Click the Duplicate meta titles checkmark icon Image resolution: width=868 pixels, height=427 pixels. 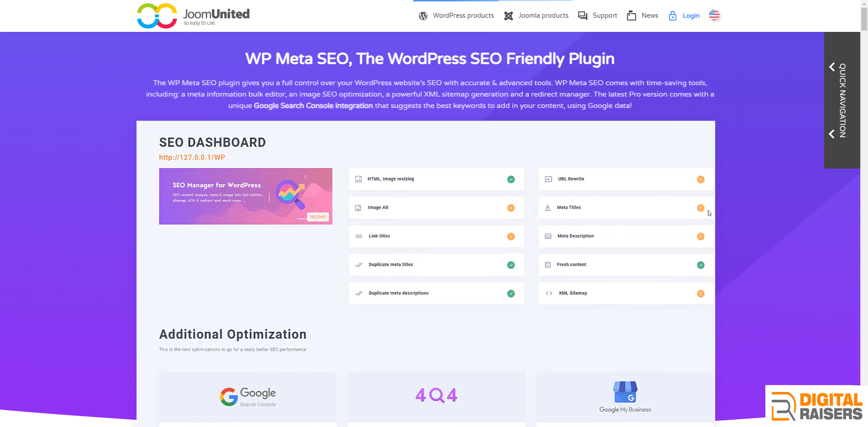coord(359,265)
